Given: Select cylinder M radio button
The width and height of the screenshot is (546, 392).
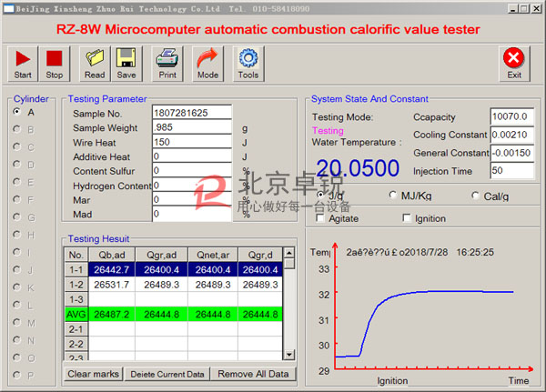Looking at the screenshot, I should click(x=16, y=323).
